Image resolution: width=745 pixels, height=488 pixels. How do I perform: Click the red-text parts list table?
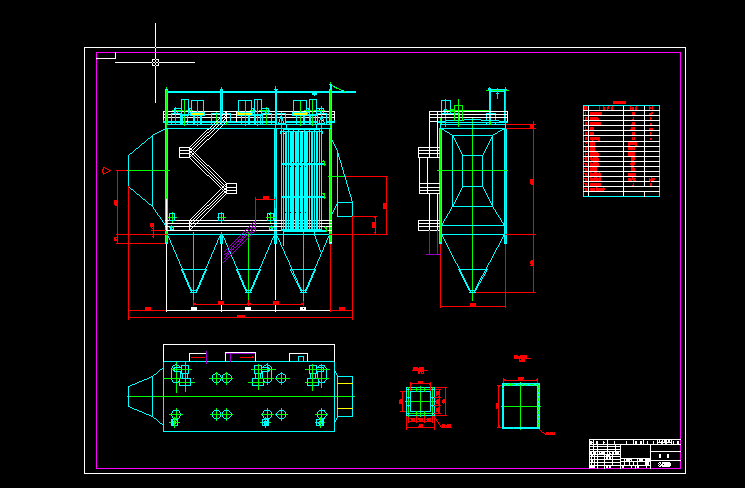click(x=621, y=150)
